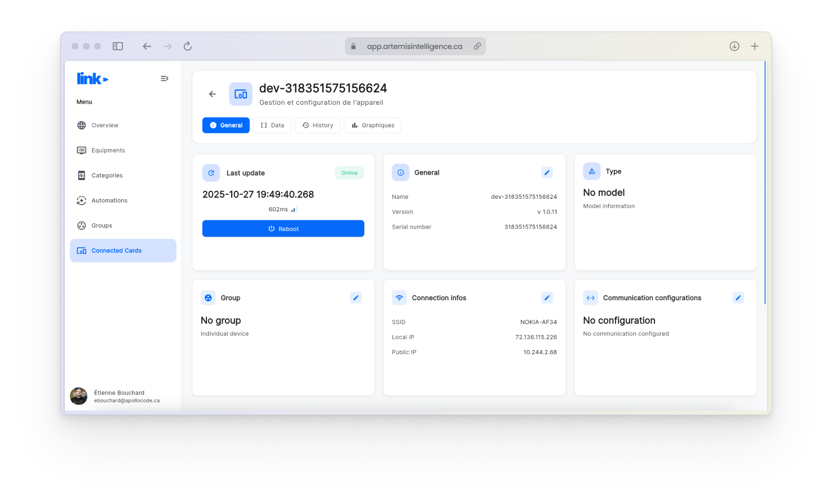Toggle the browser sidebar panel icon
The height and width of the screenshot is (504, 832).
[118, 46]
